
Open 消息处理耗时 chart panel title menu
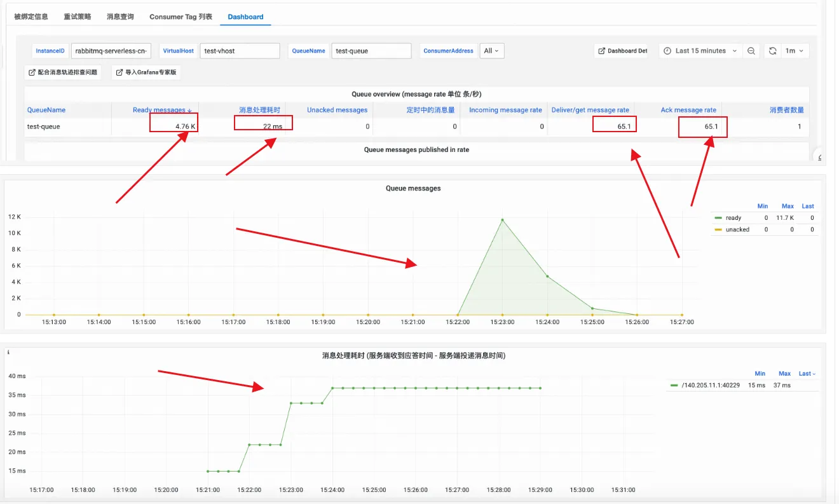(x=414, y=356)
